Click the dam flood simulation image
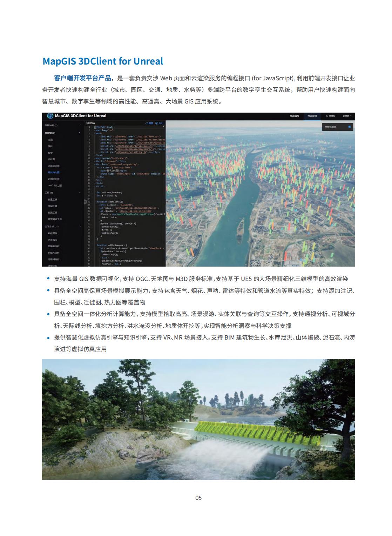 click(x=198, y=420)
